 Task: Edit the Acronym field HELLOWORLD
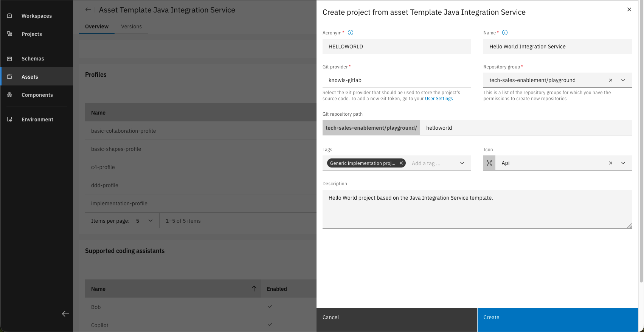[397, 47]
